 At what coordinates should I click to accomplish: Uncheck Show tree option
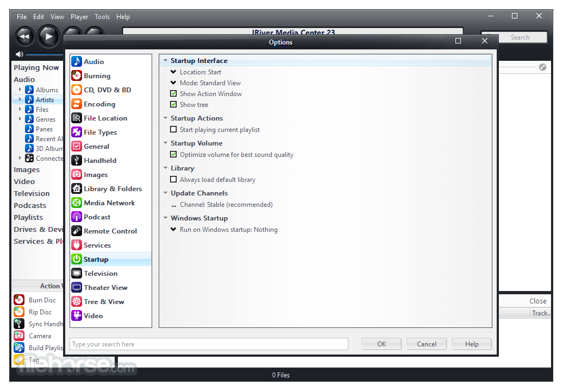click(173, 104)
